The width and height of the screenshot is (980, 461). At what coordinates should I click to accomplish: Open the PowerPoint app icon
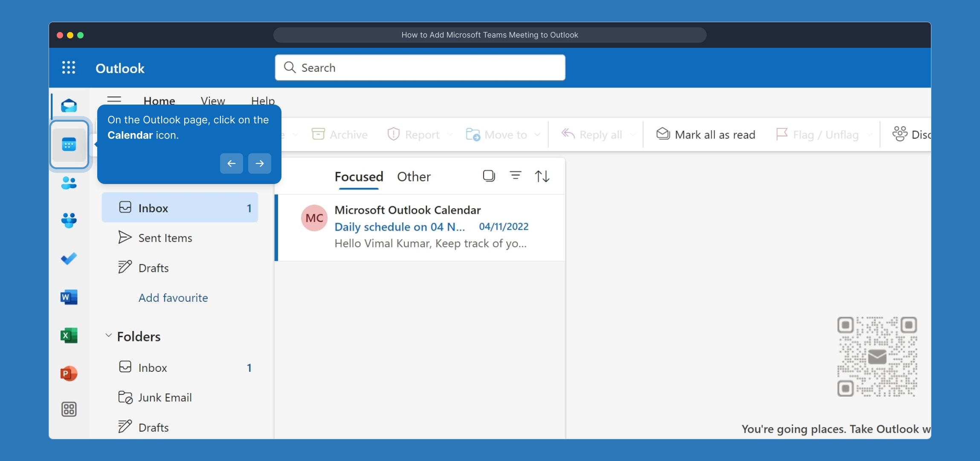69,373
